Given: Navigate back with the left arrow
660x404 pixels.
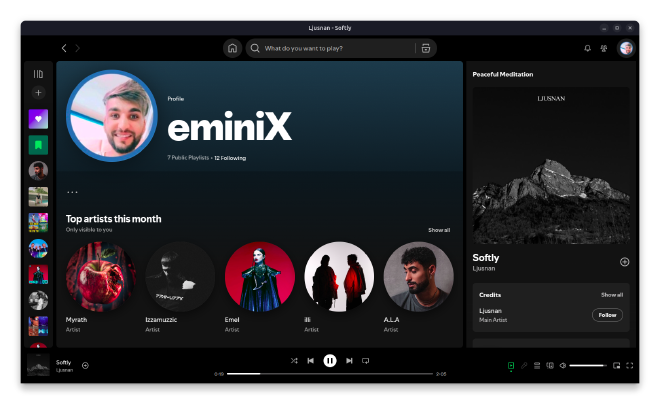Looking at the screenshot, I should tap(65, 48).
